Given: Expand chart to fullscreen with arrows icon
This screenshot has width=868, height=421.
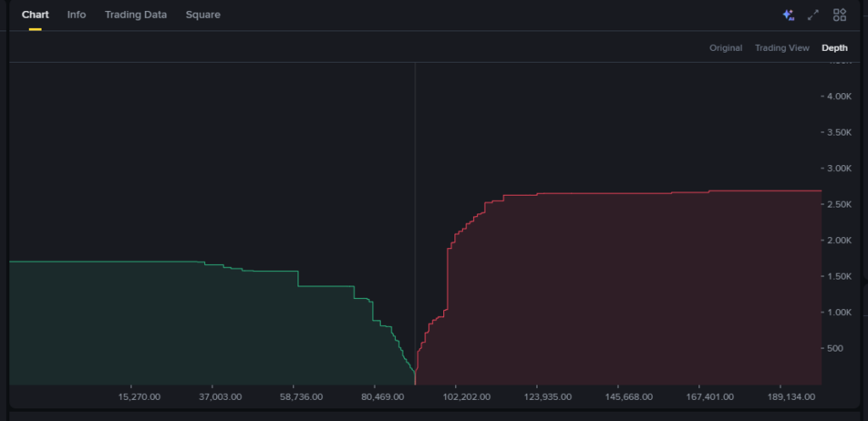Looking at the screenshot, I should [814, 15].
